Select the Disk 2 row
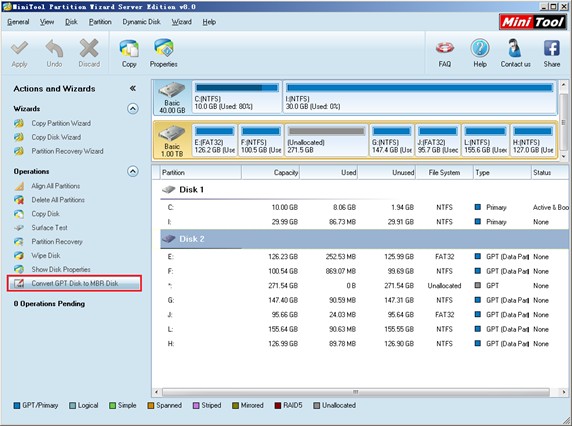The width and height of the screenshot is (572, 426). 364,239
